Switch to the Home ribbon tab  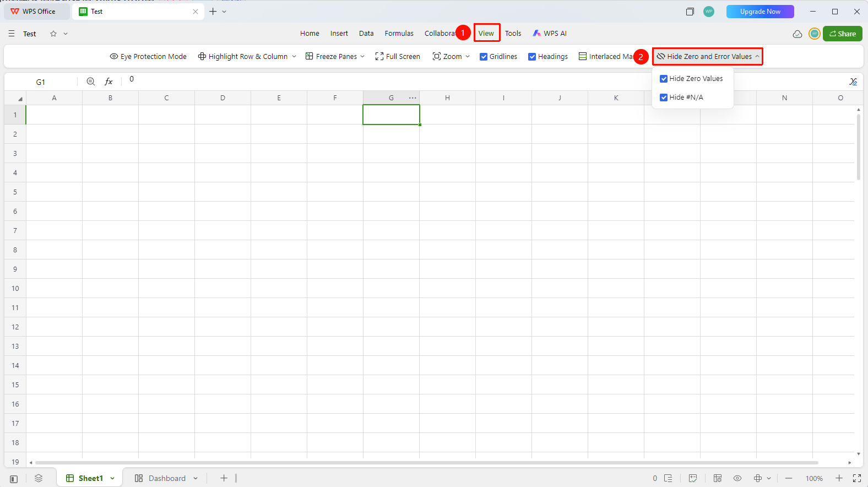(310, 34)
